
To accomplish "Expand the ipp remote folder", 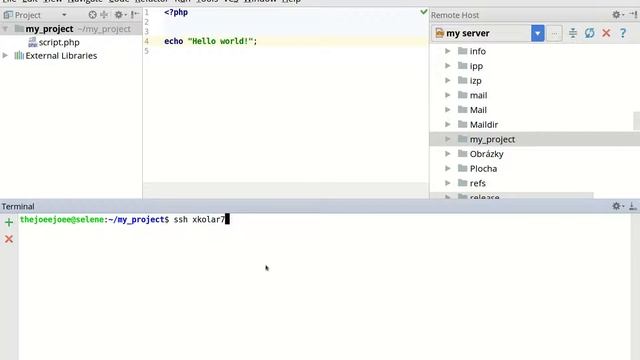I will (x=448, y=66).
